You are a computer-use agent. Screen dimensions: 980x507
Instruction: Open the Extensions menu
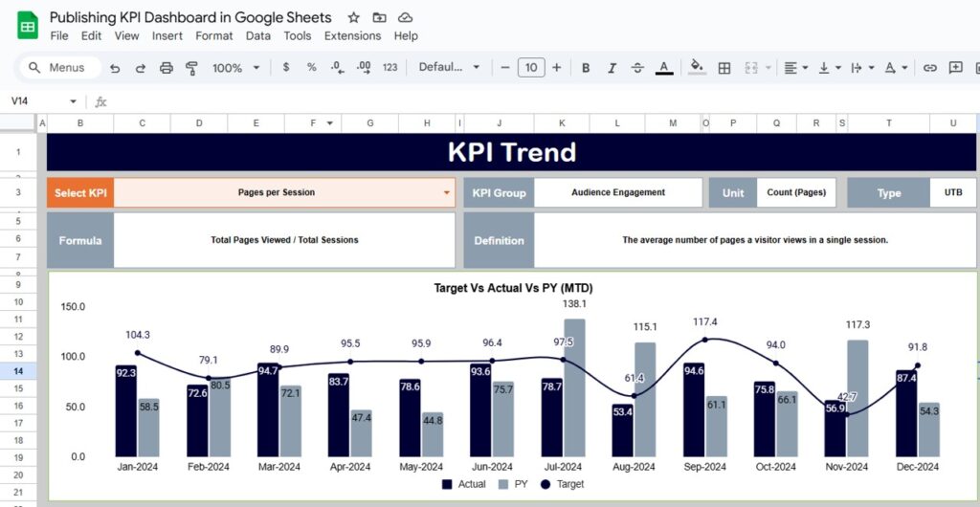[352, 36]
